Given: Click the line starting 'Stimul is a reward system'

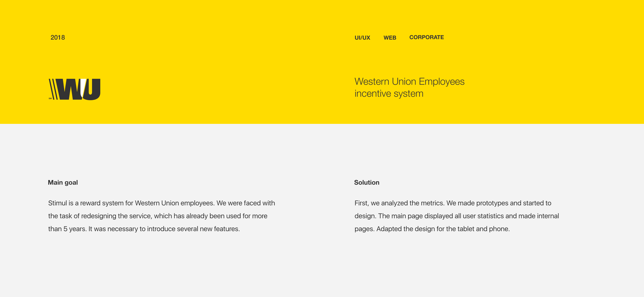Looking at the screenshot, I should coord(161,203).
